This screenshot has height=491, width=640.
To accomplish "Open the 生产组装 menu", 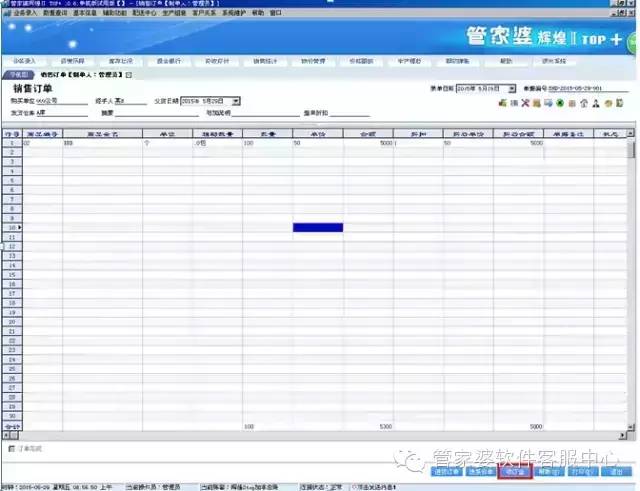I will [174, 13].
